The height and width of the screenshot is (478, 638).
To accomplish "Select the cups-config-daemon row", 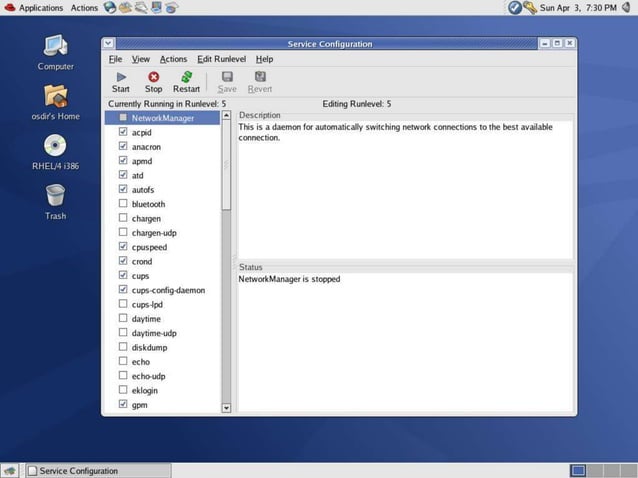I will tap(163, 290).
